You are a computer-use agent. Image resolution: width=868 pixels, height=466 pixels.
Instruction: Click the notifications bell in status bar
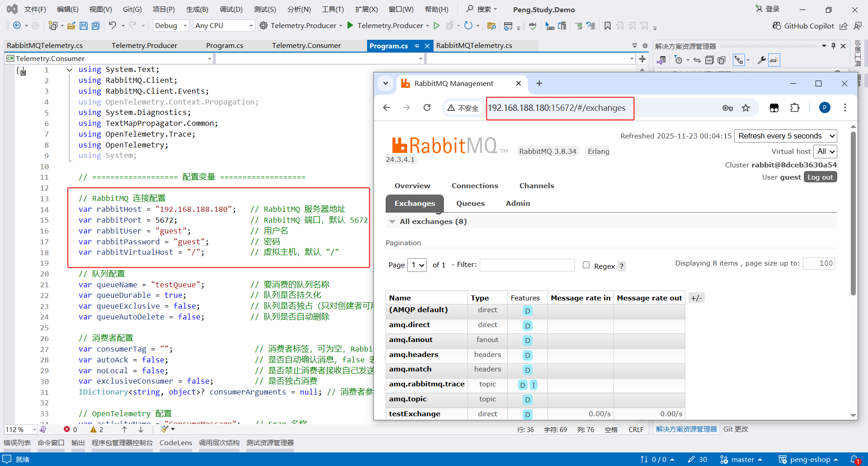point(854,459)
